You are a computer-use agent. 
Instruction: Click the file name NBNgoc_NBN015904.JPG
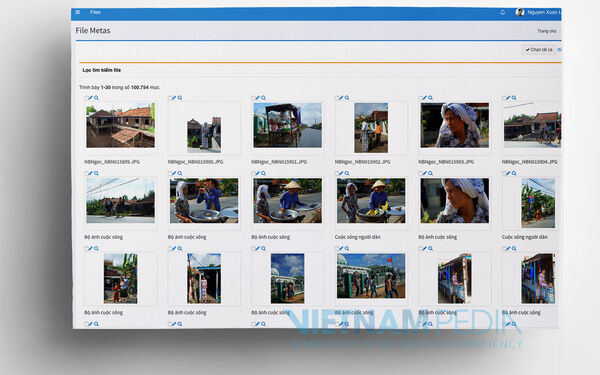pyautogui.click(x=530, y=162)
